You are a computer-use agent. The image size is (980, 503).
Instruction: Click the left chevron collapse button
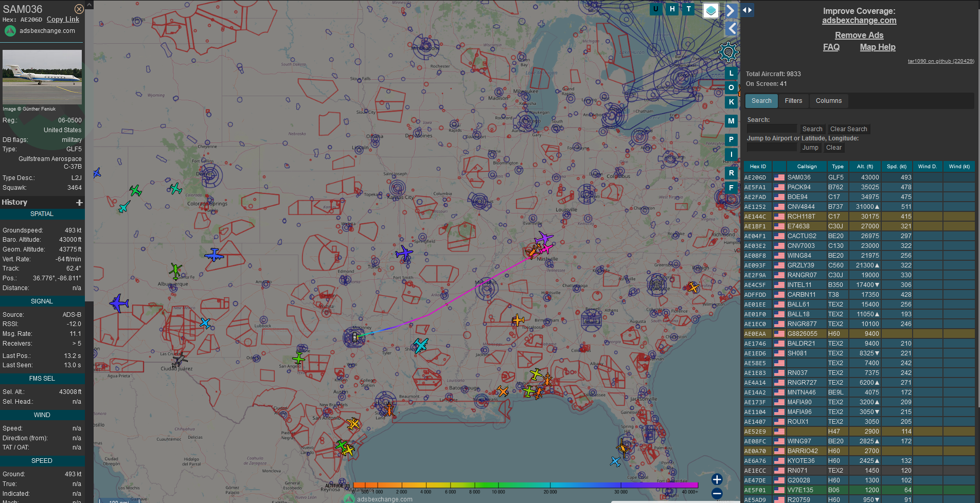point(732,29)
